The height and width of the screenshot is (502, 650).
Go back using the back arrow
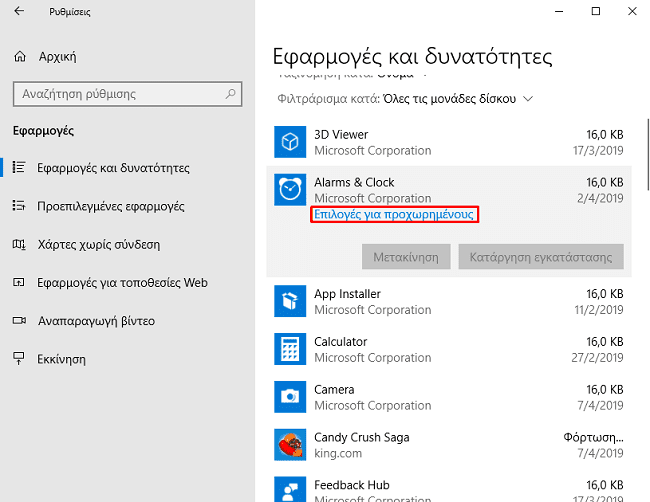tap(19, 11)
